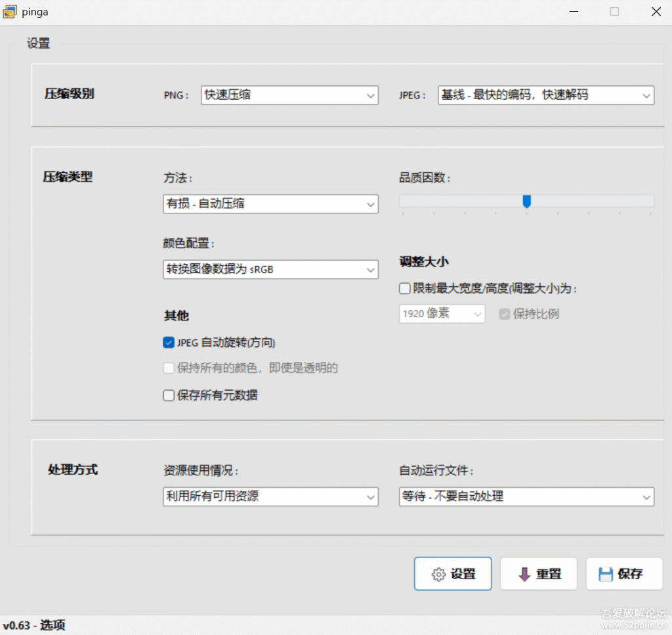Click the pinga app icon in the title bar
Screen dimensions: 672x635
pyautogui.click(x=9, y=11)
